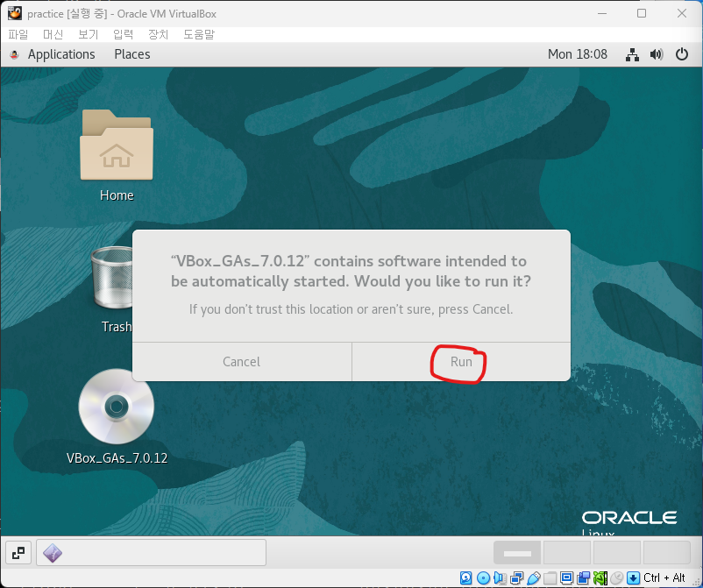
Task: Click the purple diamond taskbar window entry
Action: (151, 553)
